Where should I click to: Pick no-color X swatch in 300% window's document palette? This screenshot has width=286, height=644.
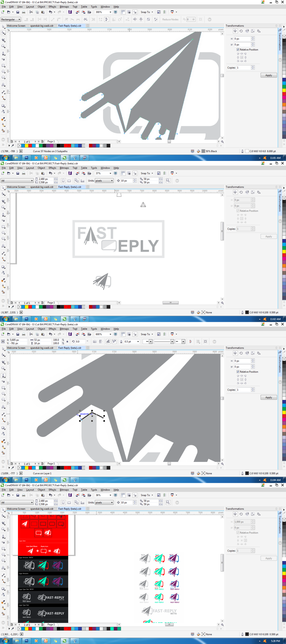tap(19, 146)
